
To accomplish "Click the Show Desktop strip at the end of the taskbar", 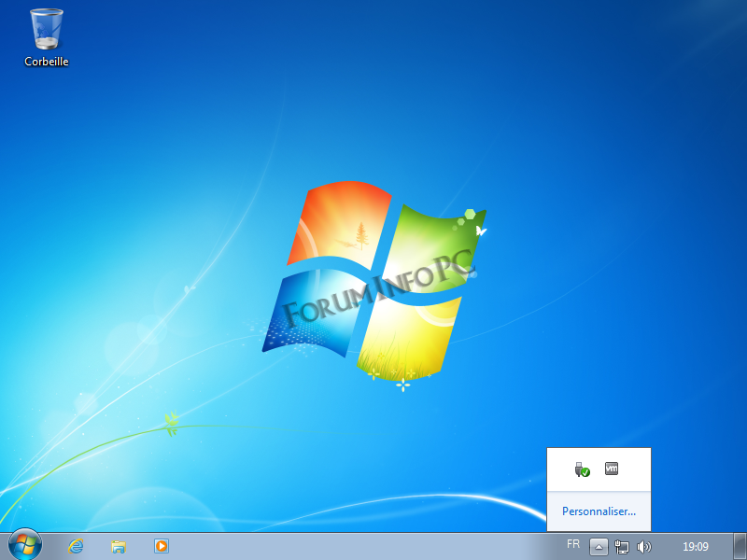I will [x=740, y=547].
